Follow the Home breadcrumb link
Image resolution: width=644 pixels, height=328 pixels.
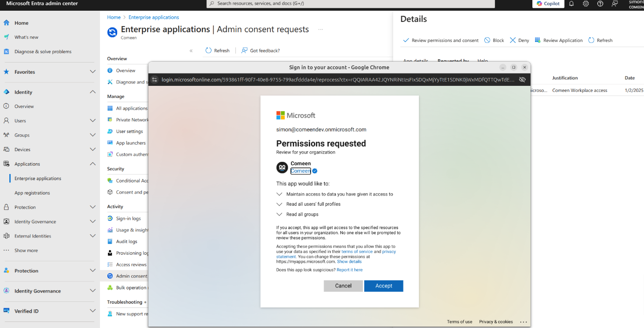click(114, 17)
